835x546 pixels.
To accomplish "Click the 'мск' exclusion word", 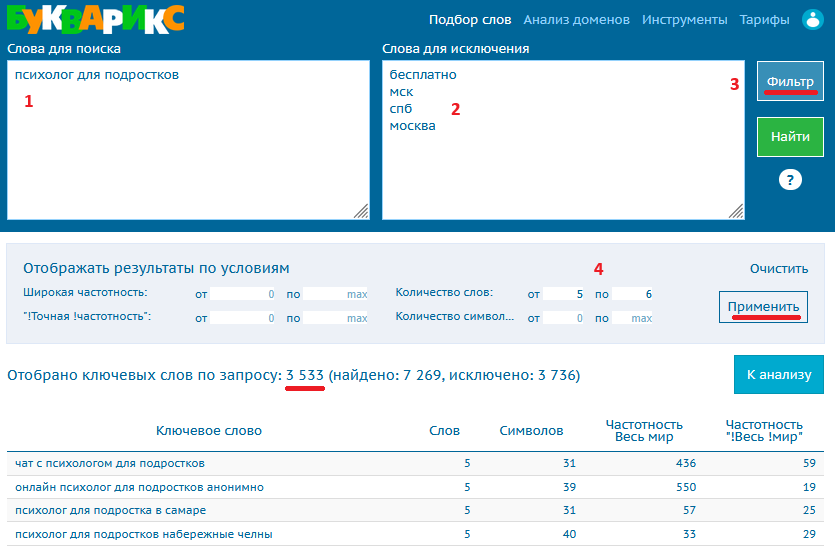I will (402, 92).
